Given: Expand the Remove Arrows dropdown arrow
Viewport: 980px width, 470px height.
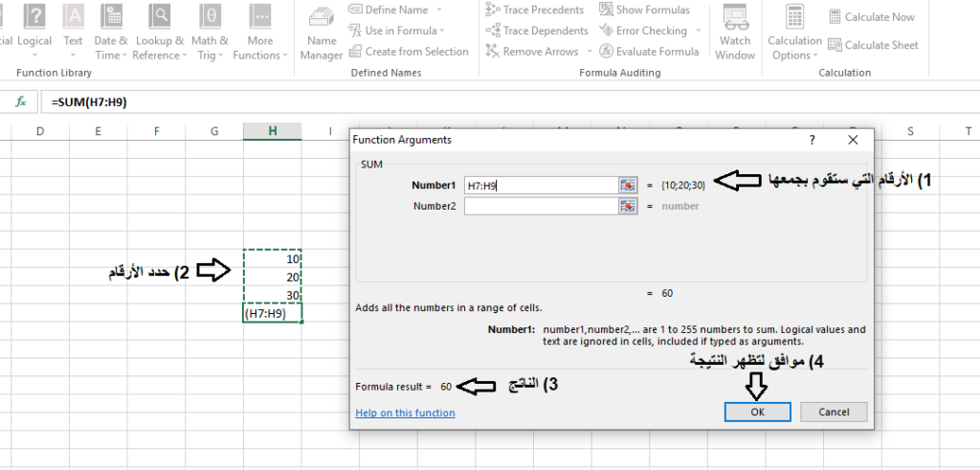Looking at the screenshot, I should pyautogui.click(x=589, y=52).
